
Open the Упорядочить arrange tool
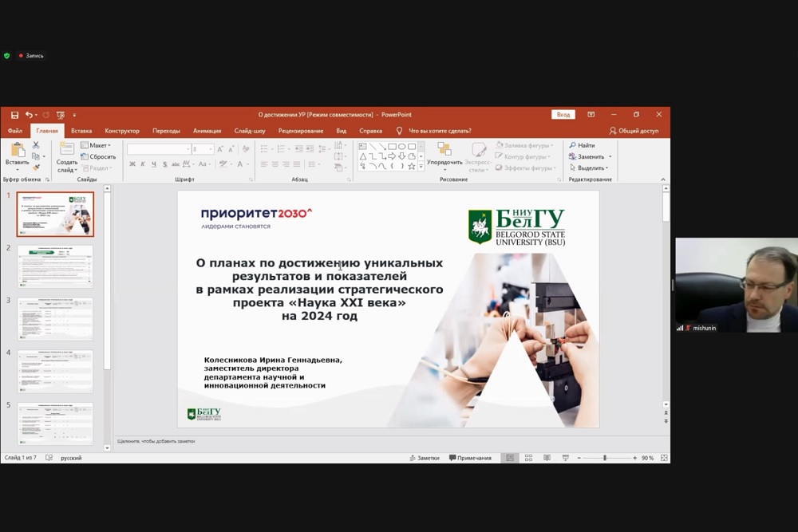tap(444, 156)
